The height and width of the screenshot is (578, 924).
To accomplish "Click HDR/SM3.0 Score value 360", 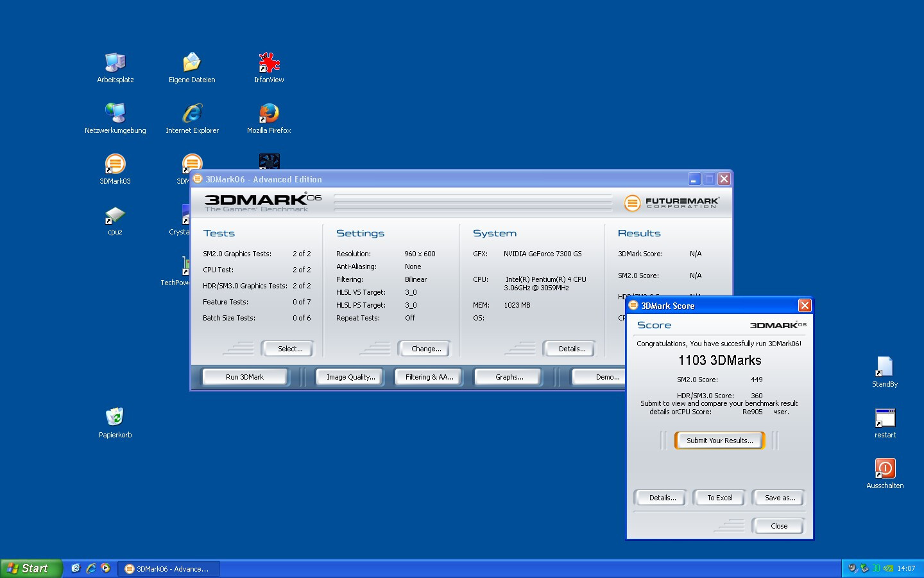I will pyautogui.click(x=757, y=396).
